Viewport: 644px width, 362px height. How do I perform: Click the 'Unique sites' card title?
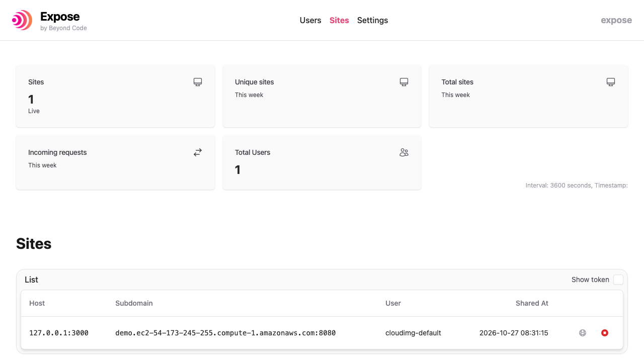tap(255, 82)
